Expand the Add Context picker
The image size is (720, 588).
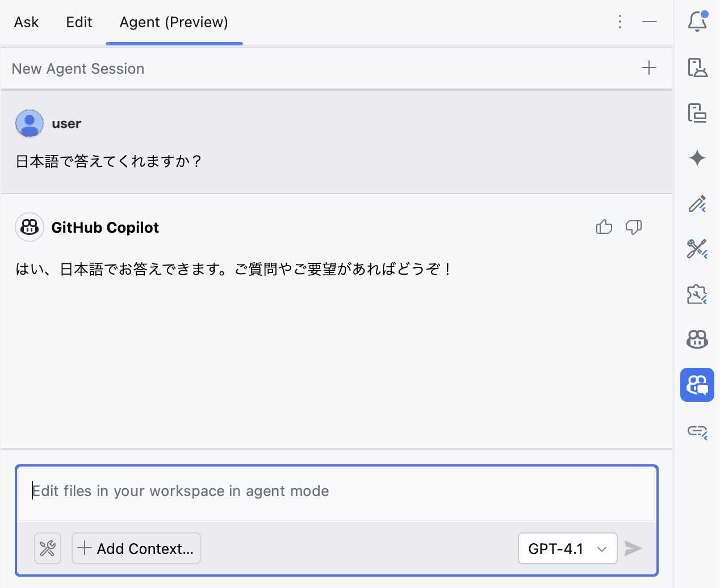[x=136, y=548]
